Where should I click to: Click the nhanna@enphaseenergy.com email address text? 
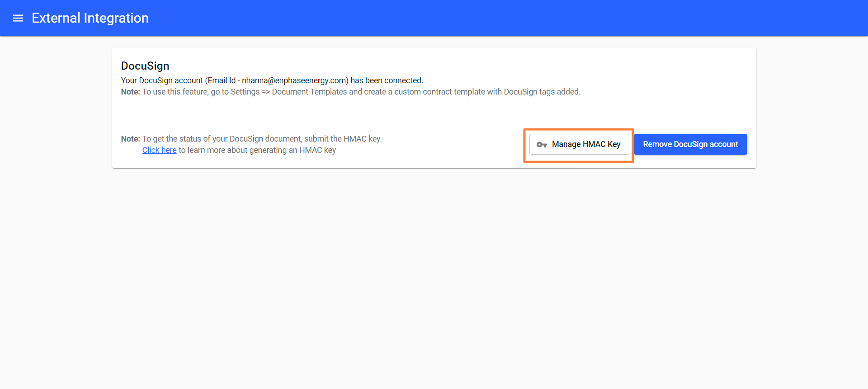[294, 81]
